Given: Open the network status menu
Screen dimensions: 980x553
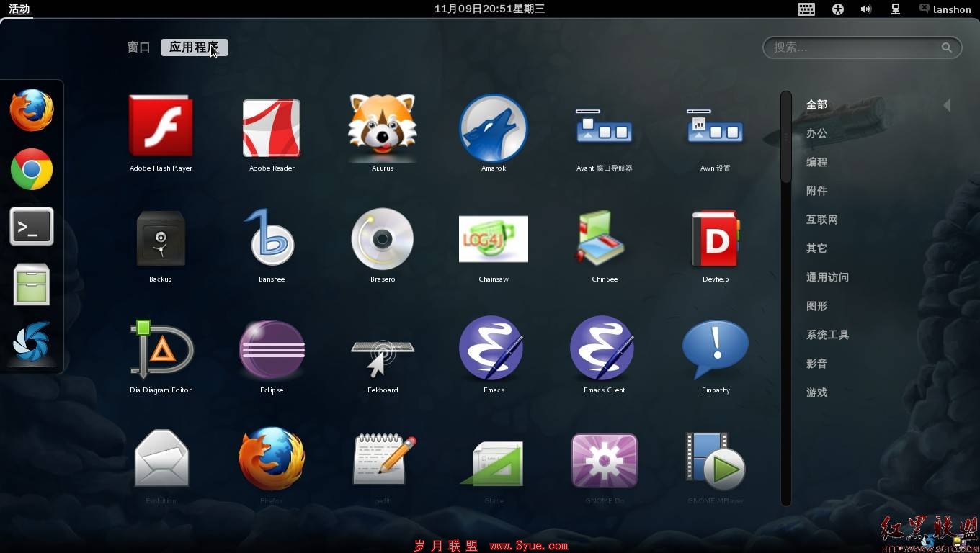Looking at the screenshot, I should tap(896, 9).
